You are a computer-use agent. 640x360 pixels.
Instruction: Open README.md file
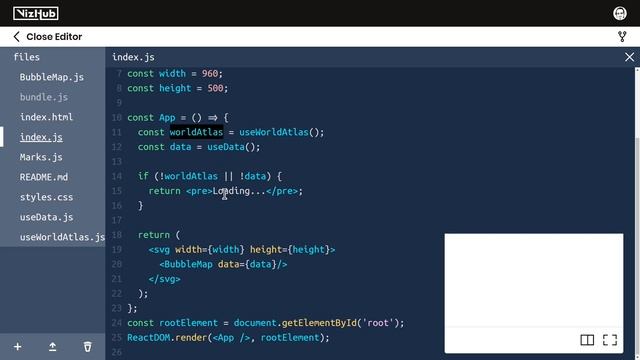click(x=44, y=177)
